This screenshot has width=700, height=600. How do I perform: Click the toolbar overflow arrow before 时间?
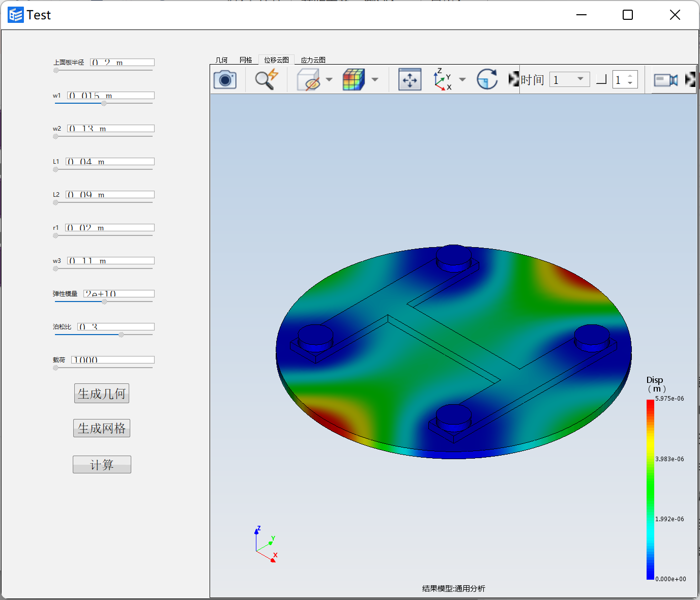(x=514, y=79)
